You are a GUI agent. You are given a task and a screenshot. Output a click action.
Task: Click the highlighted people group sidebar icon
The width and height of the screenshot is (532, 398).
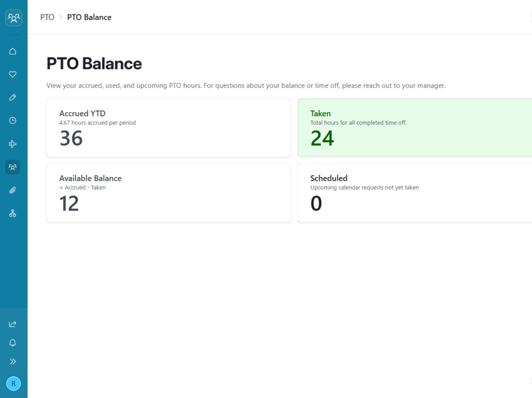(13, 167)
